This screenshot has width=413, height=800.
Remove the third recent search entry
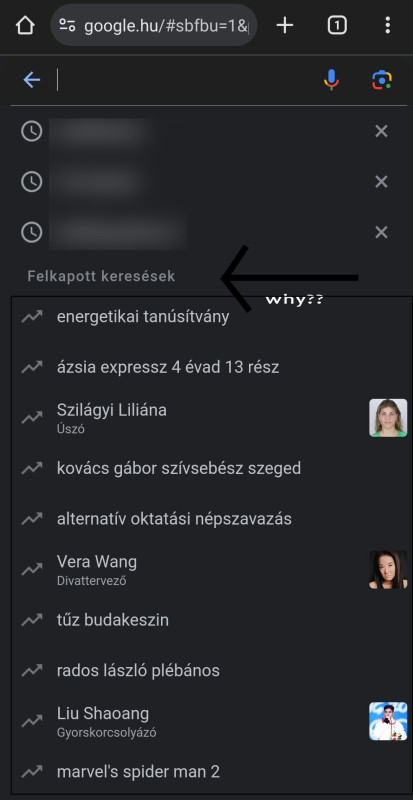[x=381, y=233]
